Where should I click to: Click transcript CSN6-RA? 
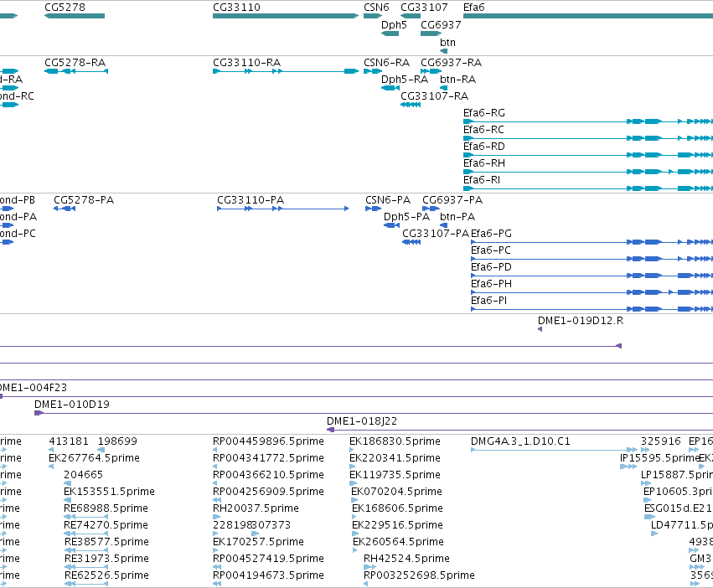(373, 71)
